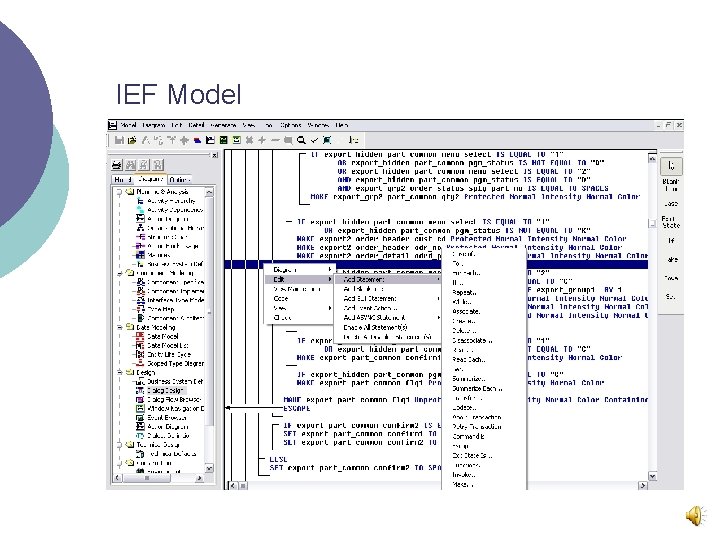Open the Options menu in menu bar

[x=291, y=125]
